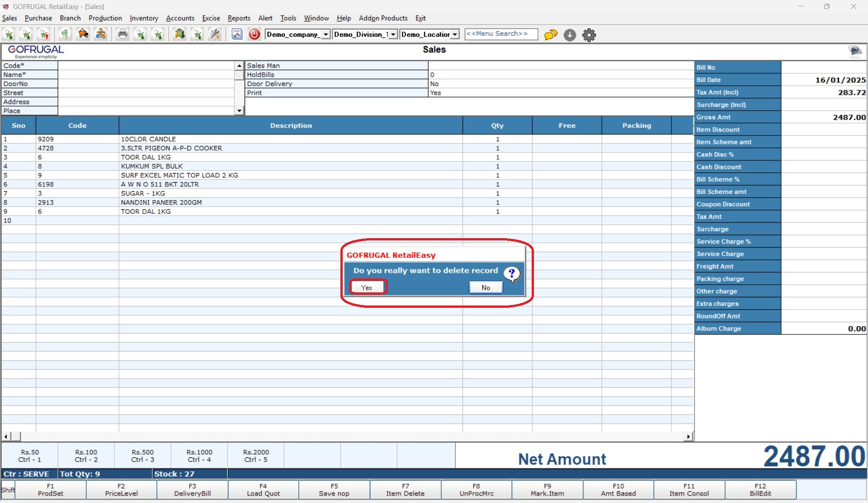Image resolution: width=868 pixels, height=503 pixels.
Task: Open the Reports menu
Action: coord(239,18)
